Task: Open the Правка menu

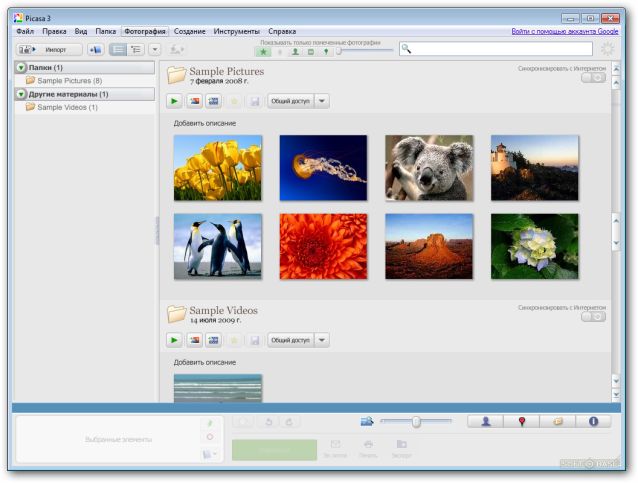Action: (54, 31)
